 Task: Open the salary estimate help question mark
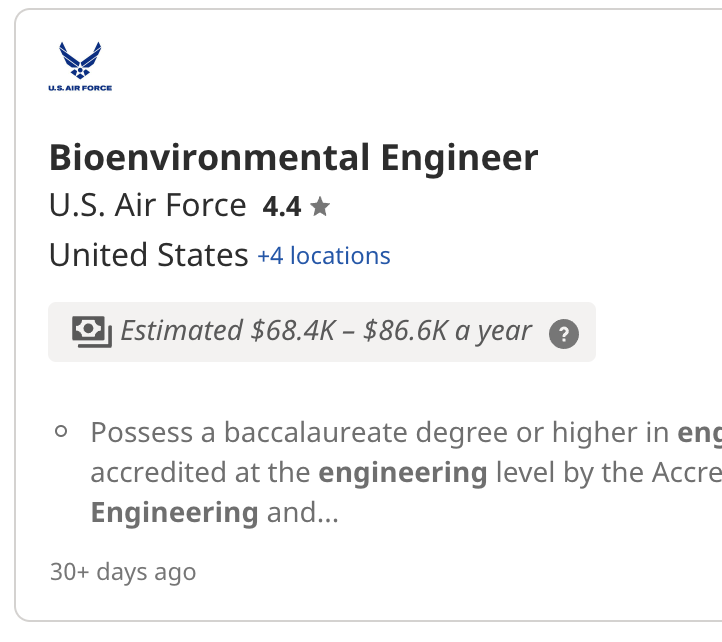point(564,333)
